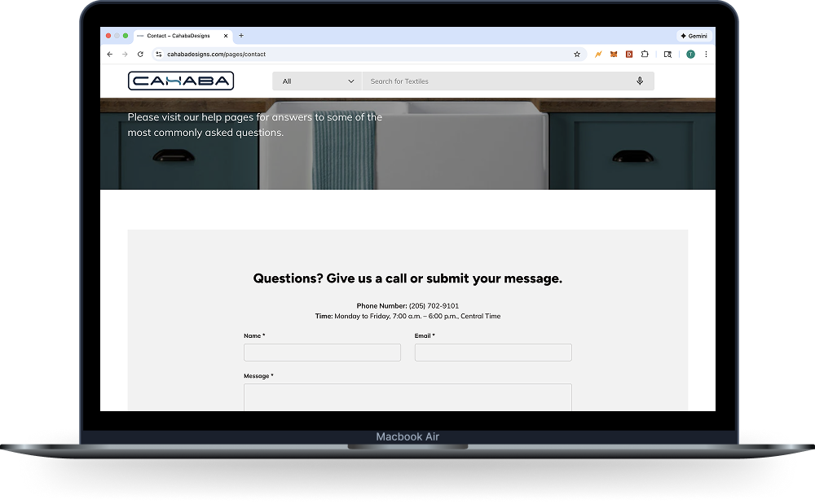
Task: Open the Chrome three-dot menu
Action: (706, 55)
